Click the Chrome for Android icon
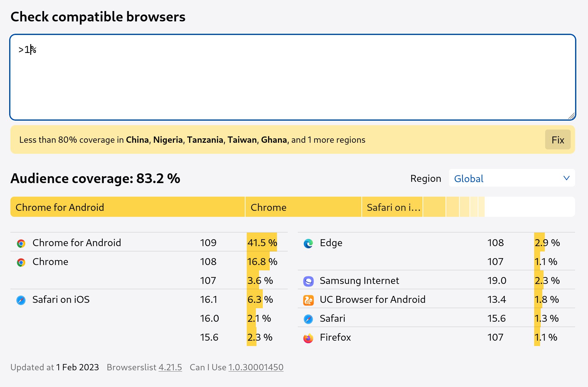Viewport: 588px width, 387px height. point(21,243)
